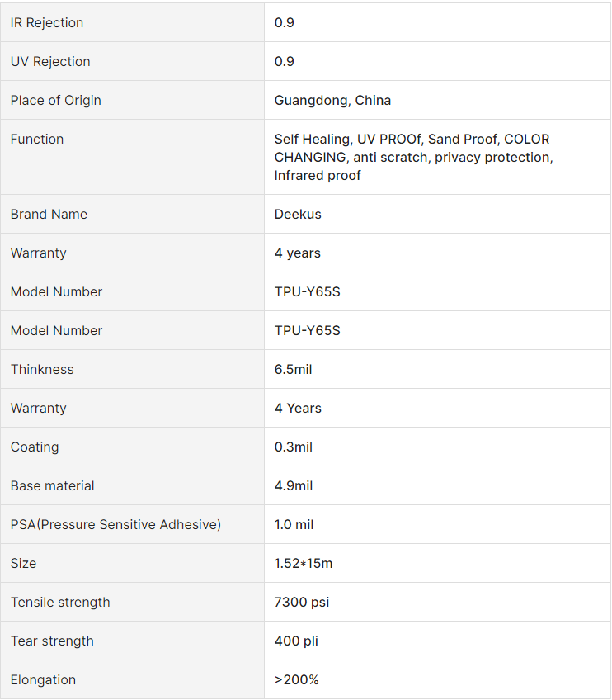Click the Tear strength label

[52, 641]
